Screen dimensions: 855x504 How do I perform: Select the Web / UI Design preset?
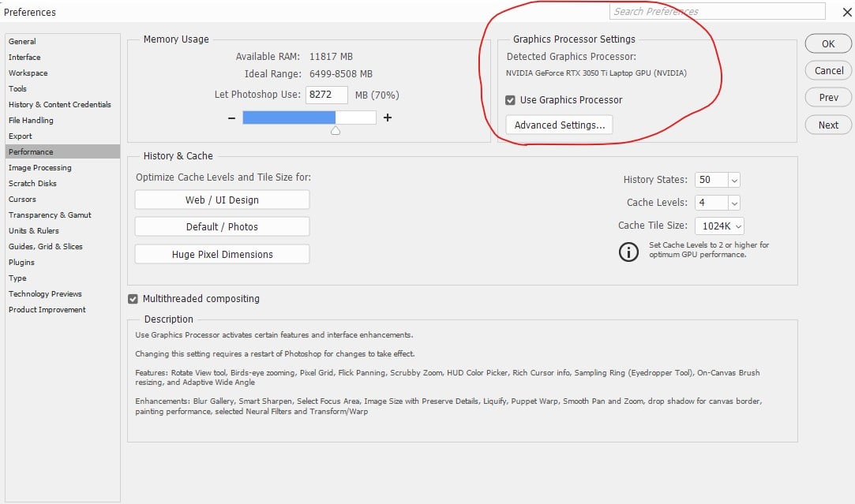[x=222, y=200]
